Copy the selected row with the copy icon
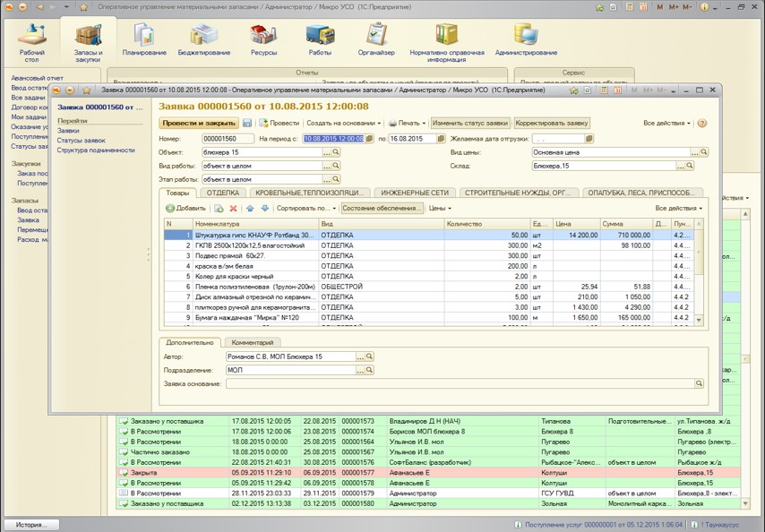The height and width of the screenshot is (532, 765). click(219, 209)
